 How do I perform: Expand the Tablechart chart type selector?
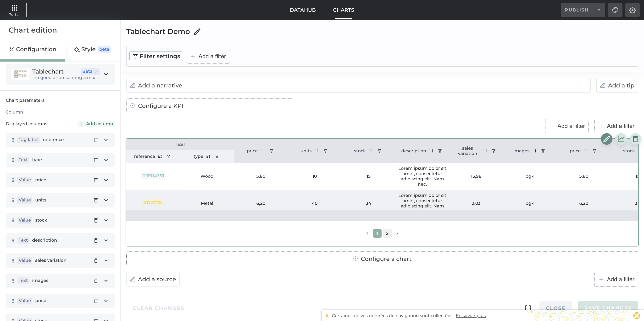coord(106,74)
